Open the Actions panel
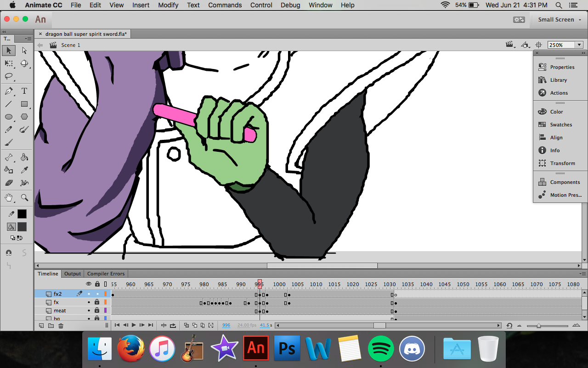Screen dimensions: 588x368 tap(560, 93)
